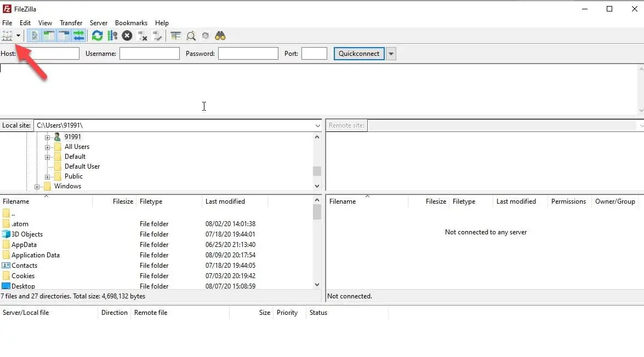Open Site Manager dropdown arrow
This screenshot has width=644, height=357.
[18, 36]
